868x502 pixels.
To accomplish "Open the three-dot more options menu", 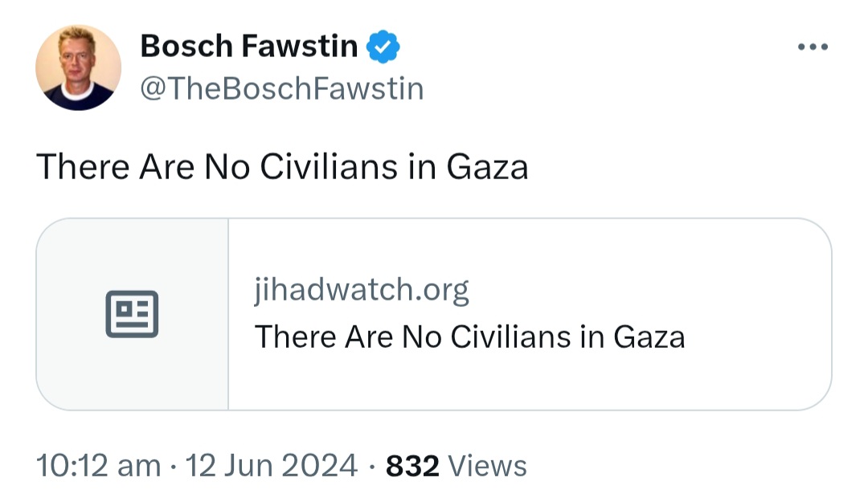I will pos(813,47).
